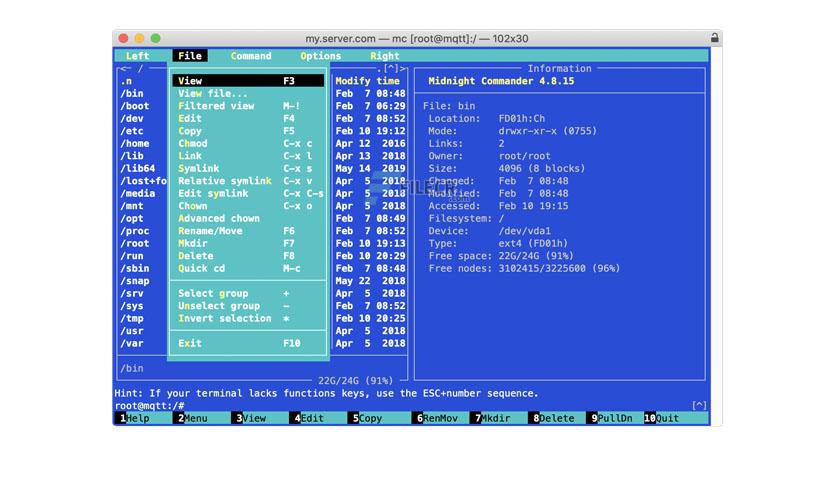This screenshot has height=484, width=836.
Task: Select Chown C-x o entry
Action: point(248,206)
